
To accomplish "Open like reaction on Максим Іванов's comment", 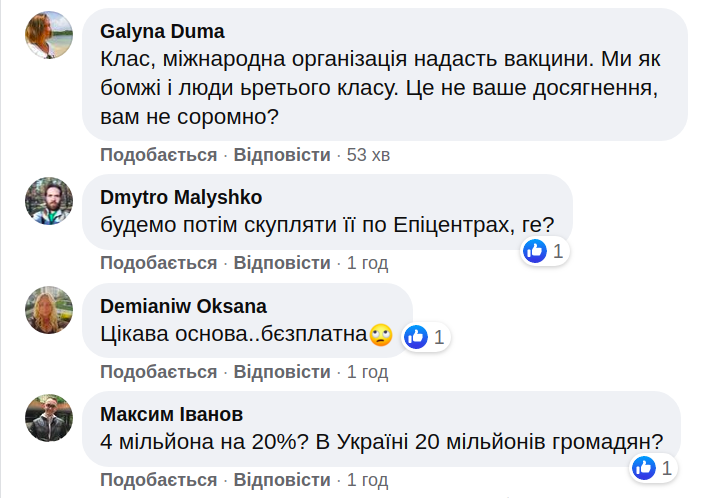I will [654, 467].
